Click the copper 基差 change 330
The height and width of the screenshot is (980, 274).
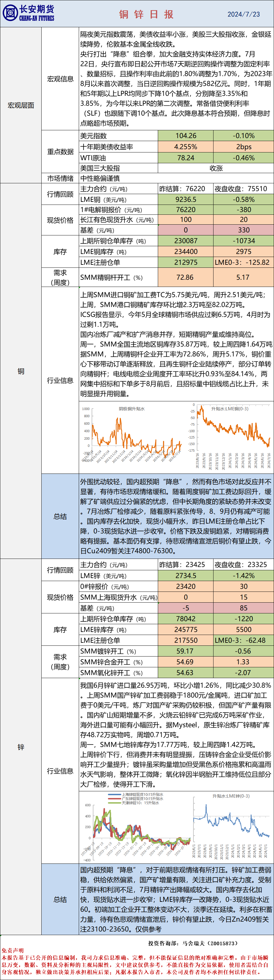pos(243,230)
